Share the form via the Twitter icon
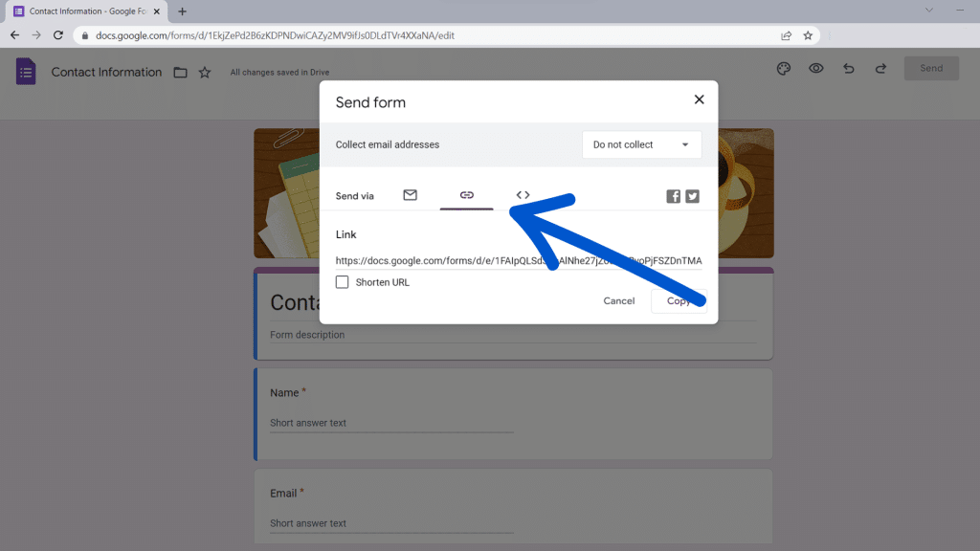The height and width of the screenshot is (551, 980). 692,195
